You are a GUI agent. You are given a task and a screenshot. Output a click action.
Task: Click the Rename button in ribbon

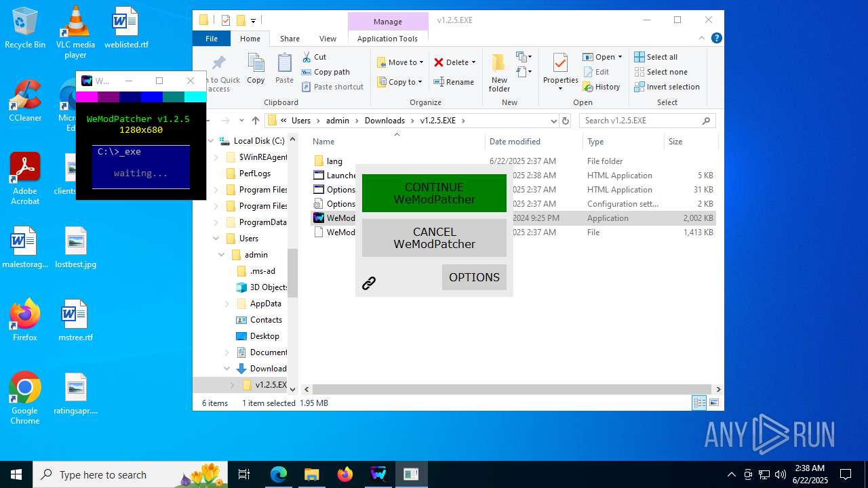(454, 82)
